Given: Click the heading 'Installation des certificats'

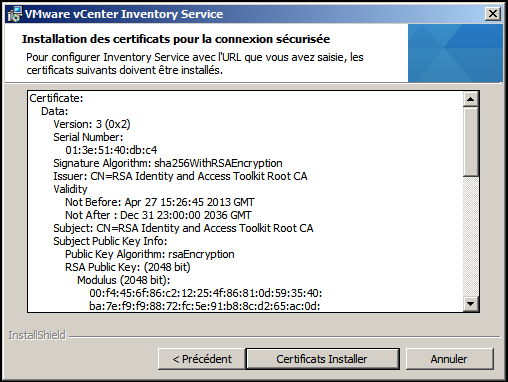Looking at the screenshot, I should click(176, 39).
